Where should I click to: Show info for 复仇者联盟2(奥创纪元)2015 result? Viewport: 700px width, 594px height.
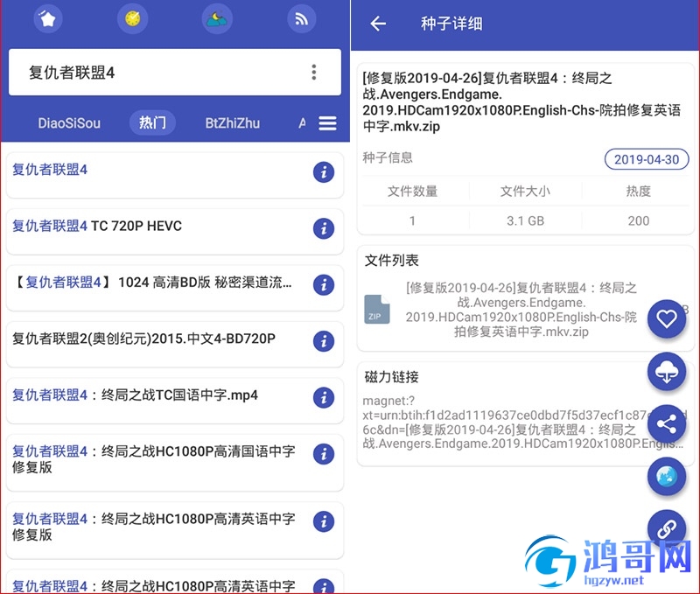click(324, 341)
